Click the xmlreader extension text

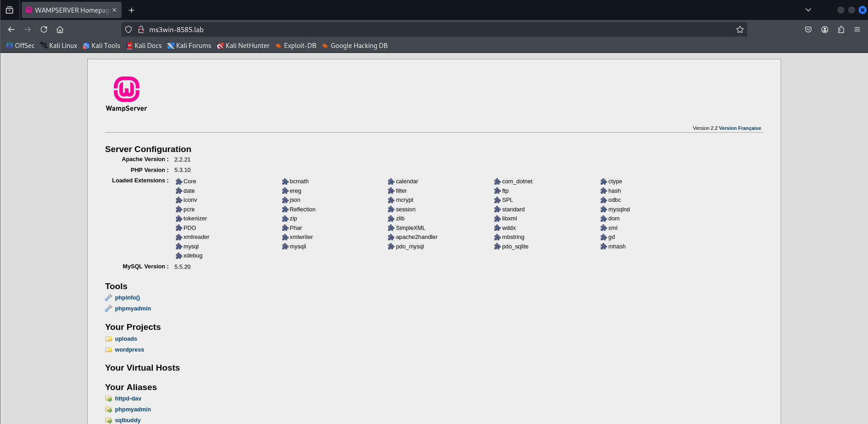pos(196,237)
